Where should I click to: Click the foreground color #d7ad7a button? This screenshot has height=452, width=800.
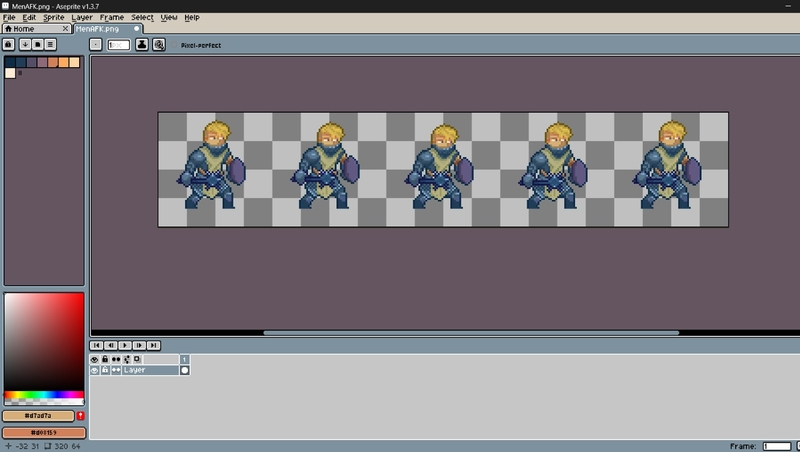(x=38, y=415)
